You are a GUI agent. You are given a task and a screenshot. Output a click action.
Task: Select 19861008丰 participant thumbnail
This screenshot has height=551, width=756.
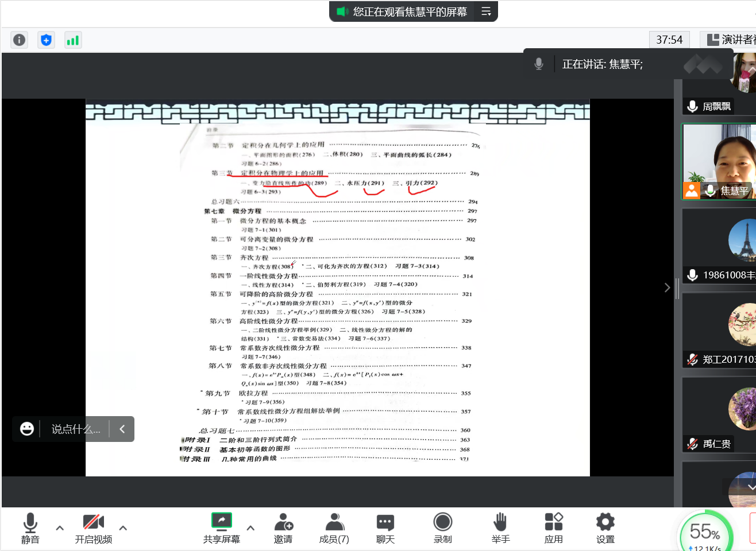pyautogui.click(x=719, y=246)
